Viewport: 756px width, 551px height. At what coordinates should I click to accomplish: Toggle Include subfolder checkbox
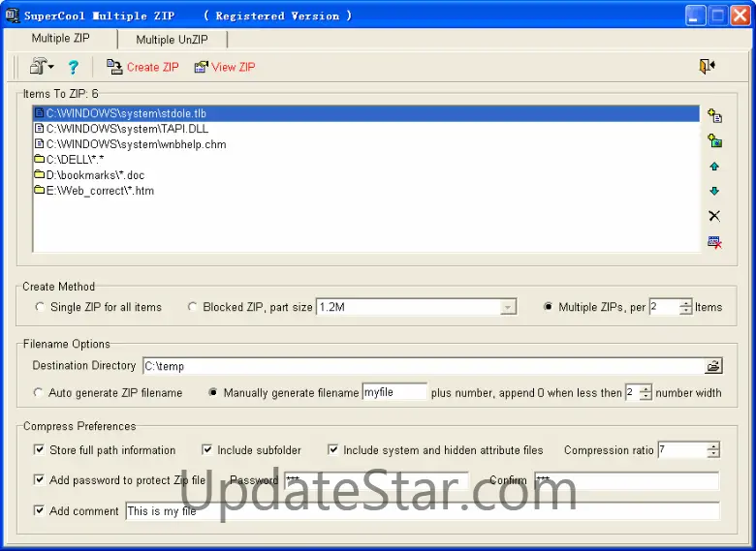pyautogui.click(x=206, y=450)
